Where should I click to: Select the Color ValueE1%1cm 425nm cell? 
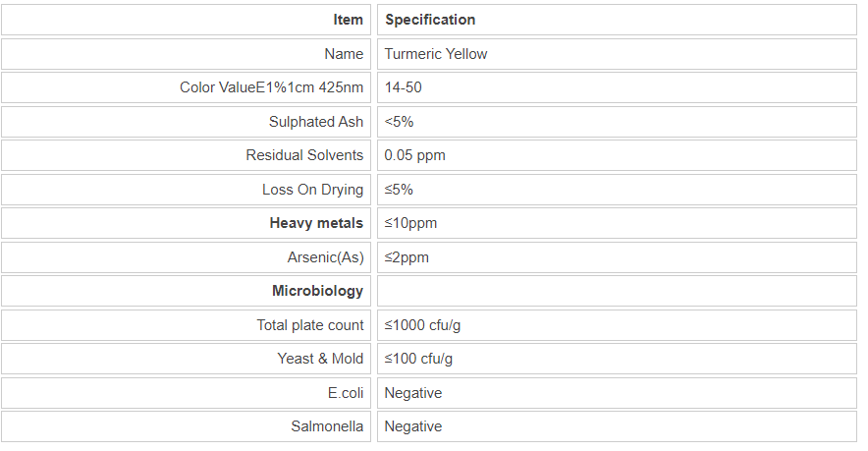[271, 87]
